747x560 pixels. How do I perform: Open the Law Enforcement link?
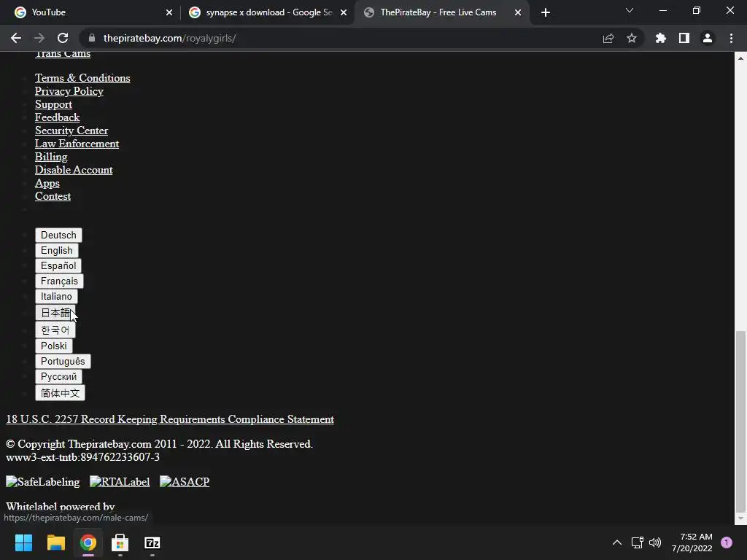(77, 144)
